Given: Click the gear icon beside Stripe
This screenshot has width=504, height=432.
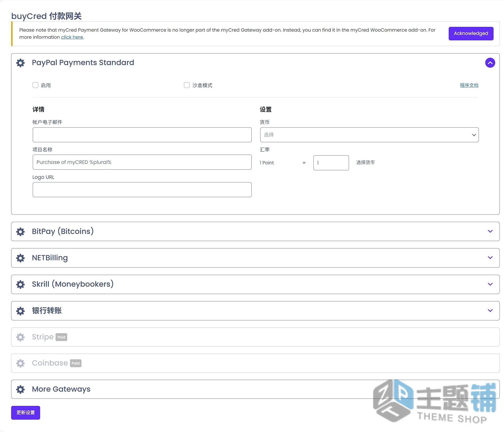Looking at the screenshot, I should [20, 337].
